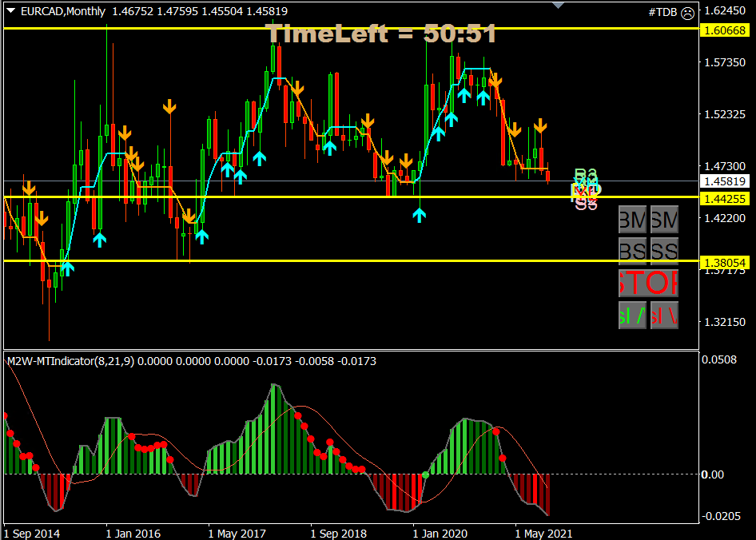Click the SS sell stop button
Image resolution: width=756 pixels, height=540 pixels.
click(664, 250)
